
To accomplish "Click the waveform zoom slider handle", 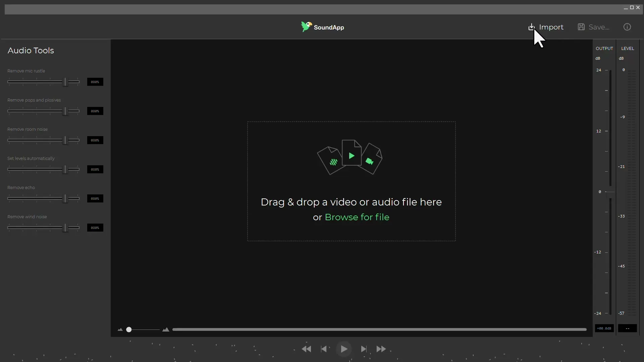I will (x=129, y=330).
